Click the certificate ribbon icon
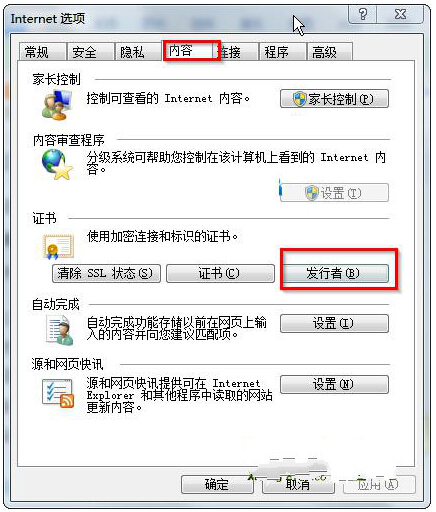 pyautogui.click(x=58, y=246)
